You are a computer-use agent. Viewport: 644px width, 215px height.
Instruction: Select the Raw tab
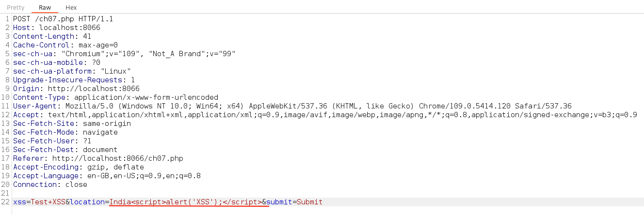coord(45,8)
